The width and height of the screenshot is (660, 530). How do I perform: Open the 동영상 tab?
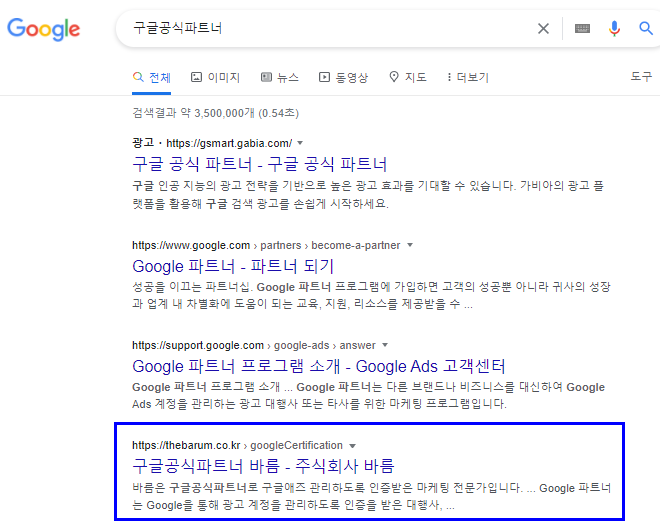343,77
